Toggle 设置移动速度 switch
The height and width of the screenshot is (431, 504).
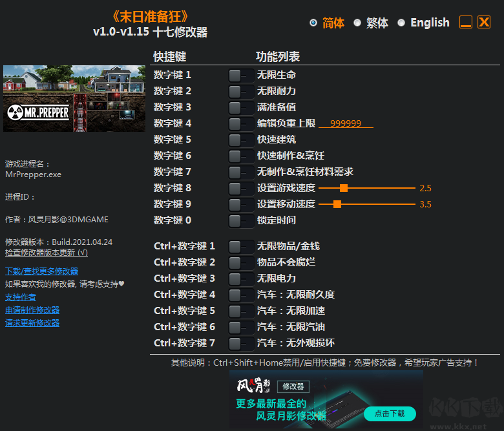[241, 205]
